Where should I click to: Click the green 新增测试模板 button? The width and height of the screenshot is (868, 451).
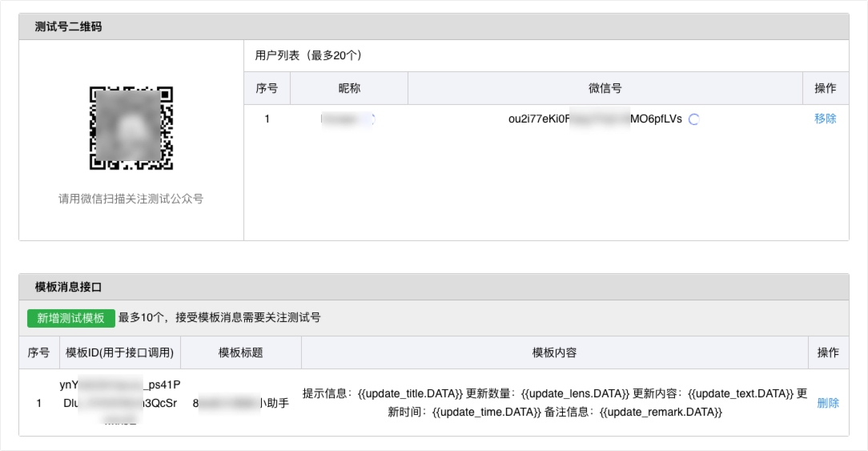(70, 318)
